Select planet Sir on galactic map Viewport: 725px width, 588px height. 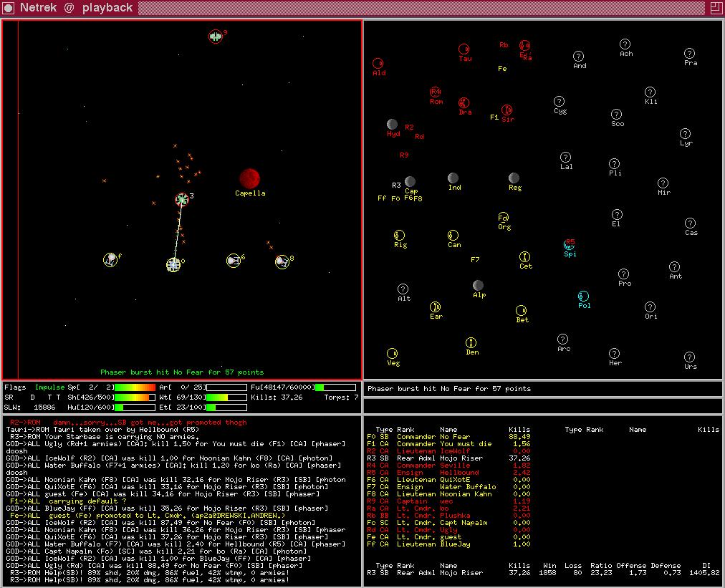(x=506, y=110)
